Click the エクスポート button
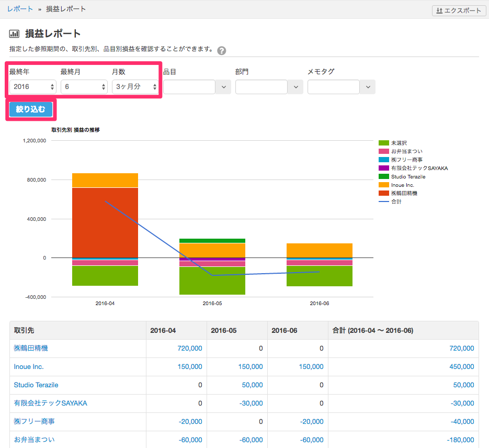The height and width of the screenshot is (448, 489). 459,10
